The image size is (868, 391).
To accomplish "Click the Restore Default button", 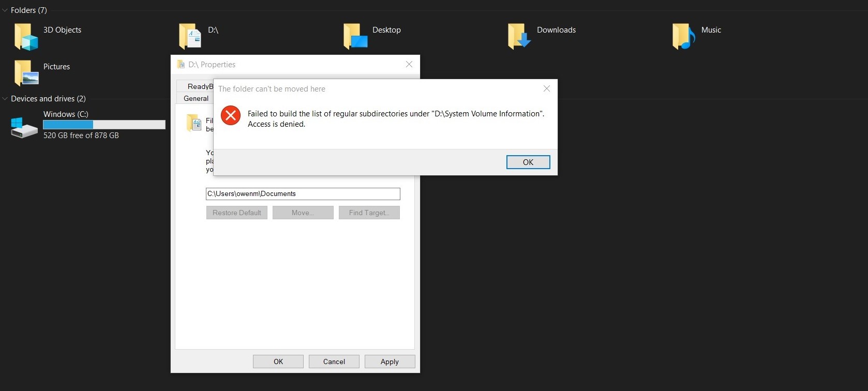I will [237, 213].
